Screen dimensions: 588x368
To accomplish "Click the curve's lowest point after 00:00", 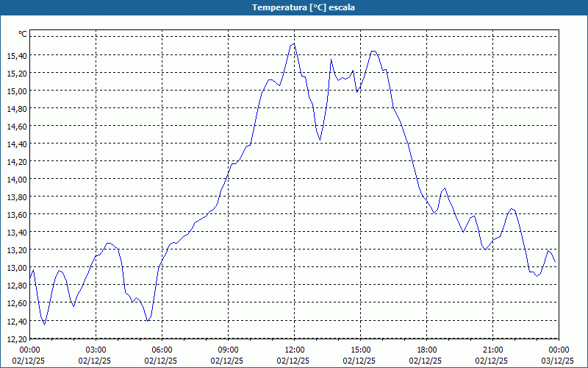I will click(44, 325).
